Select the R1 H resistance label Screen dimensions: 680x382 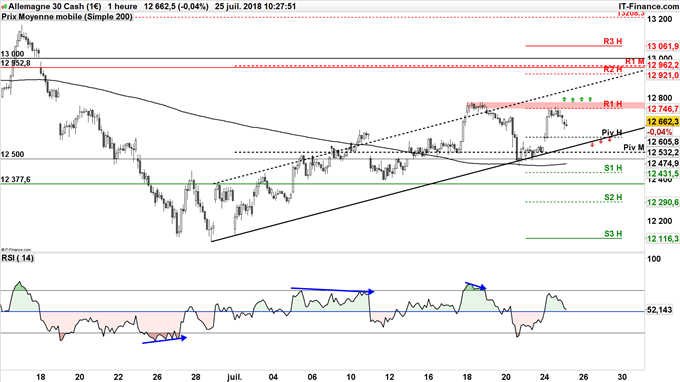tap(613, 104)
